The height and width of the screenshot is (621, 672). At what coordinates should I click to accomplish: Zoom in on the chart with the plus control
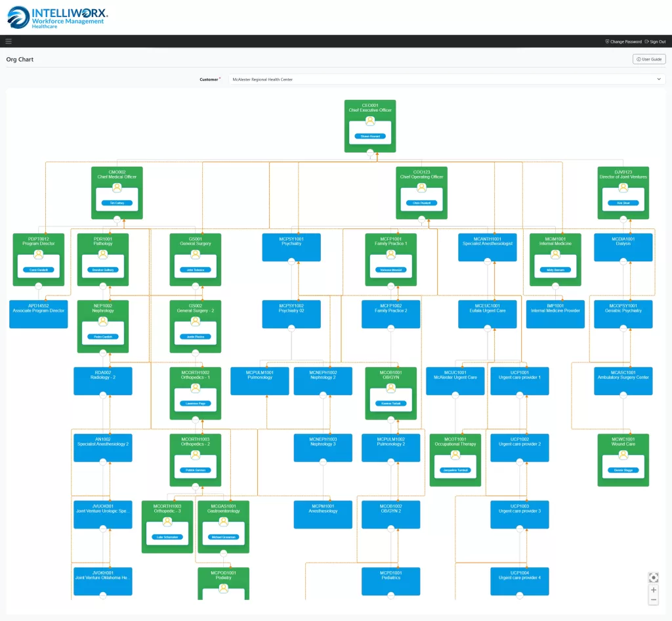(653, 590)
